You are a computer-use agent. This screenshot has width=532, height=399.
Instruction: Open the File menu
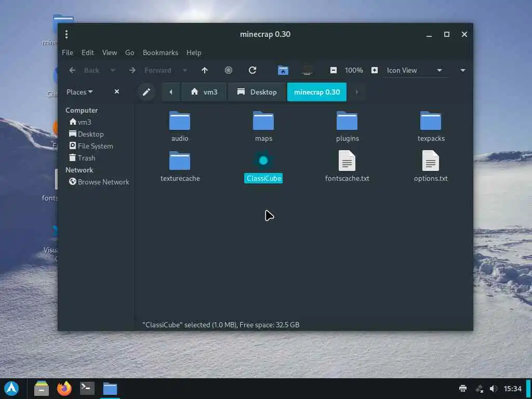[68, 52]
